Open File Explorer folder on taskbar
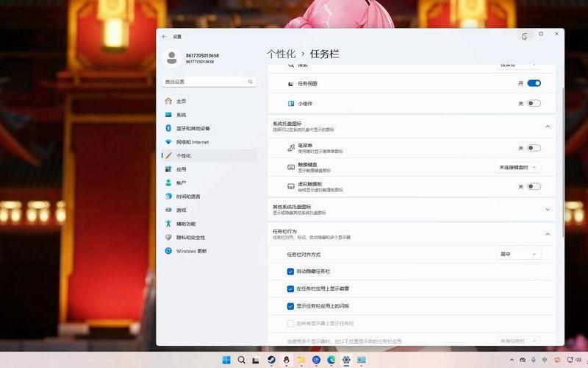 point(301,360)
